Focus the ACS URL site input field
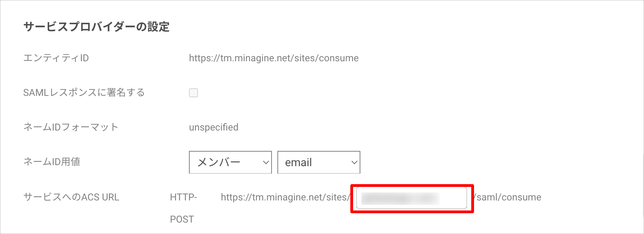This screenshot has width=644, height=234. pos(411,198)
